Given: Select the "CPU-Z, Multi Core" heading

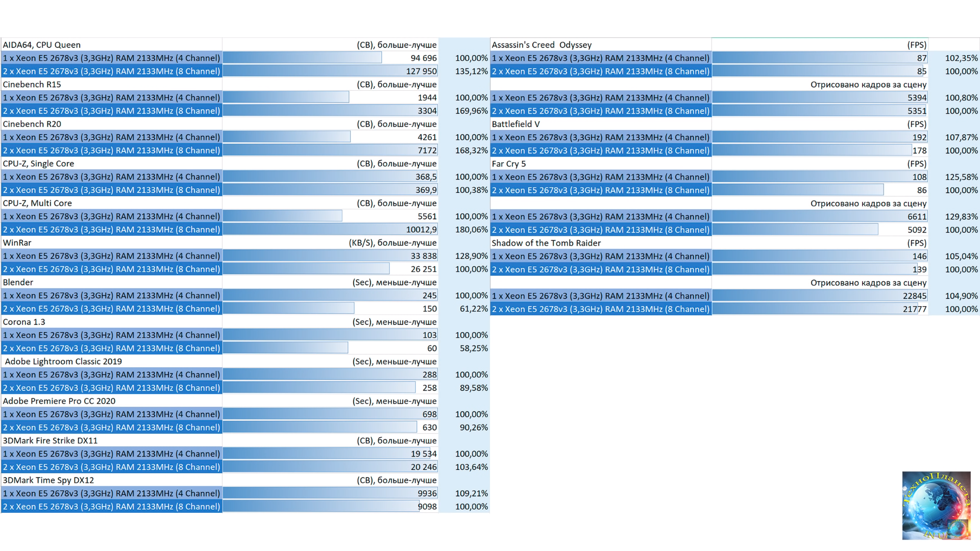Looking at the screenshot, I should click(x=37, y=203).
